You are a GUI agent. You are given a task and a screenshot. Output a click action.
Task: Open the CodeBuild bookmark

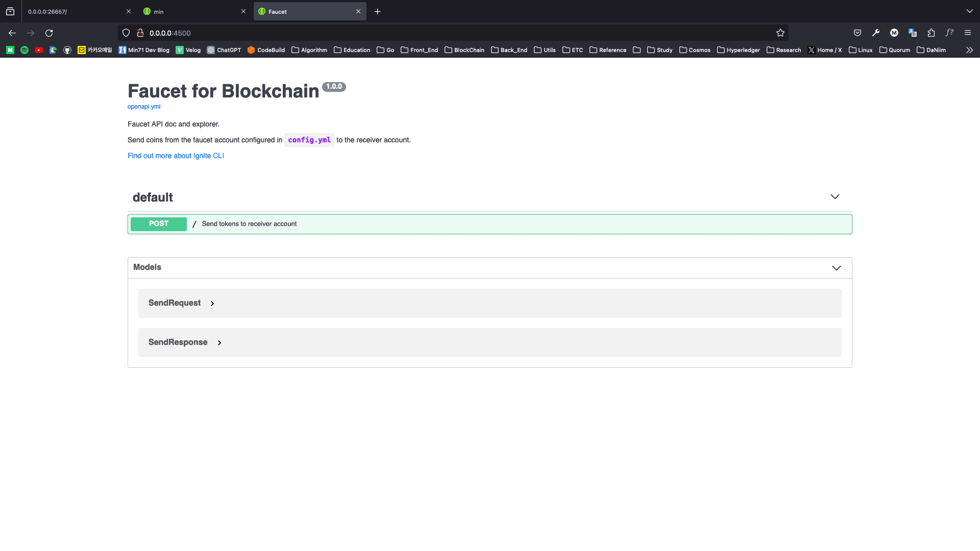pyautogui.click(x=266, y=50)
